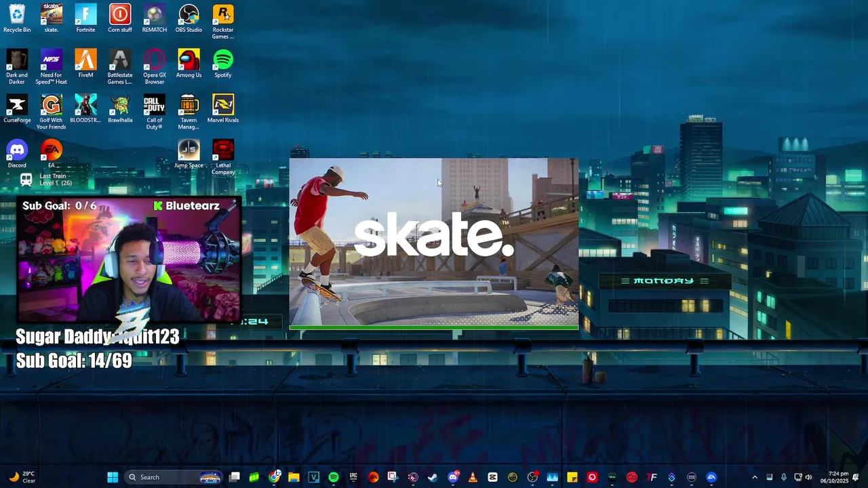The image size is (868, 488).
Task: Open the Recycle Bin desktop icon
Action: [17, 18]
